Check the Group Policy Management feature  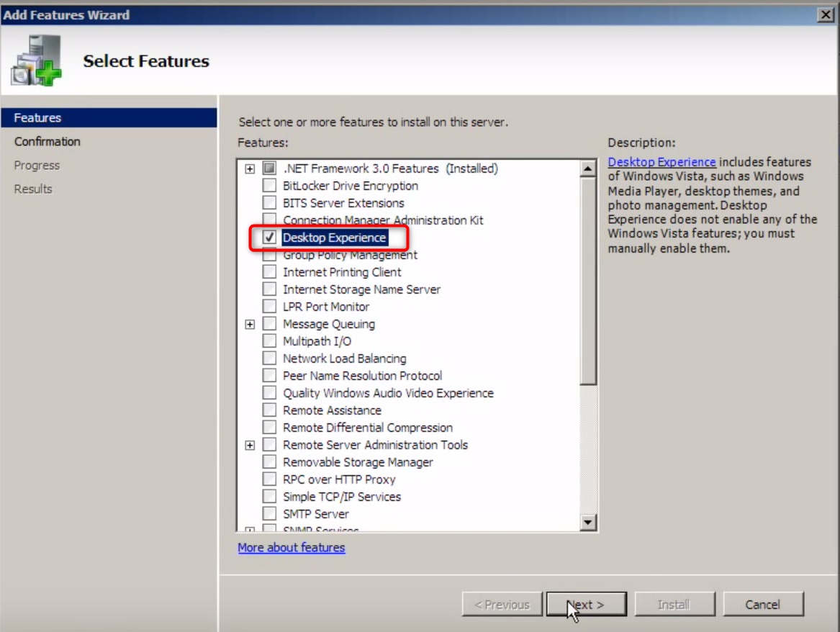point(270,255)
